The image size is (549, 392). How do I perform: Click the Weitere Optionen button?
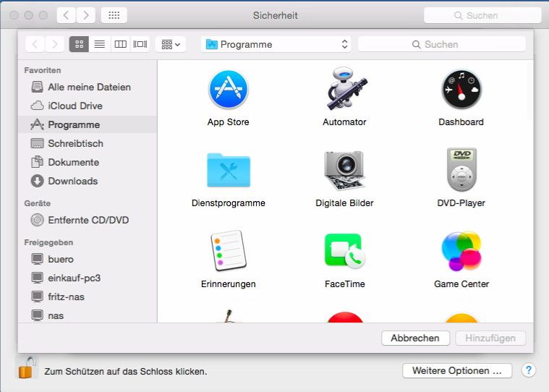(456, 370)
